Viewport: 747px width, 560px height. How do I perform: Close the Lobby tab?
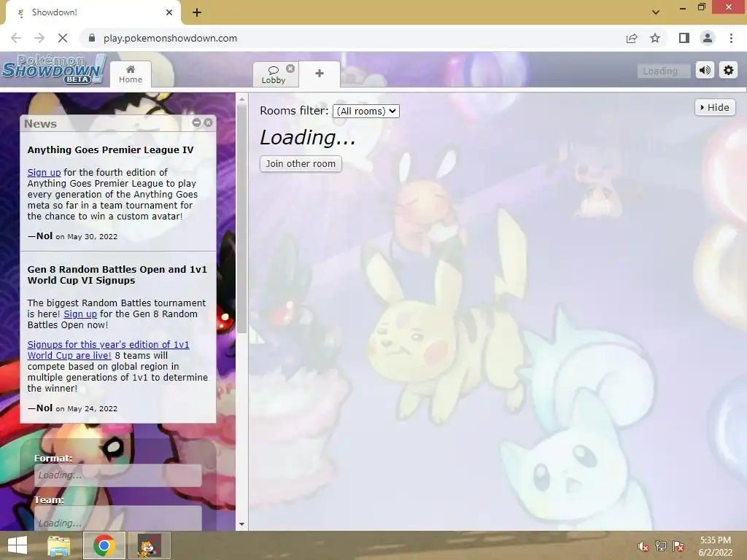pos(290,69)
